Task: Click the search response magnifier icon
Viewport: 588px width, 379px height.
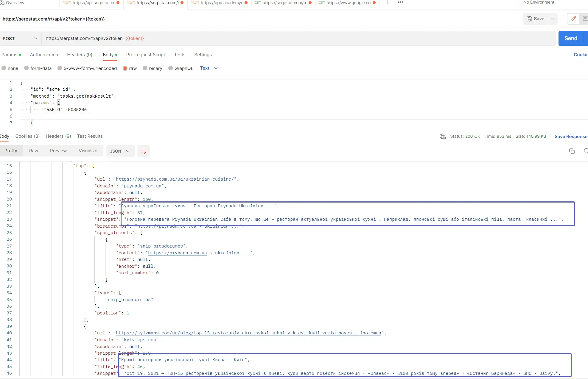Action: point(586,151)
